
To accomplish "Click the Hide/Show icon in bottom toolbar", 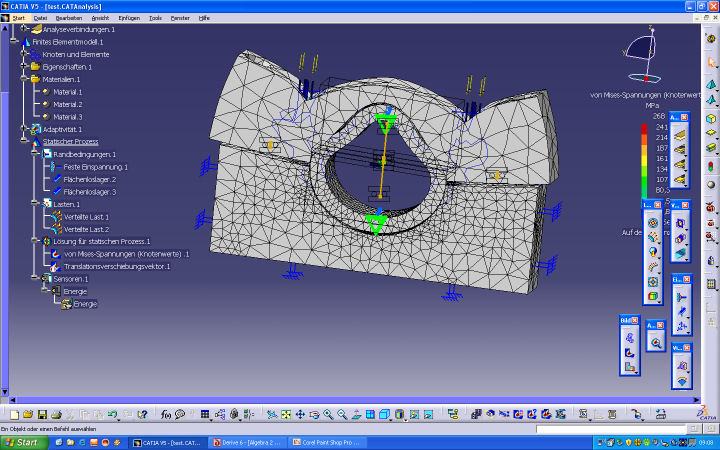I will (414, 415).
